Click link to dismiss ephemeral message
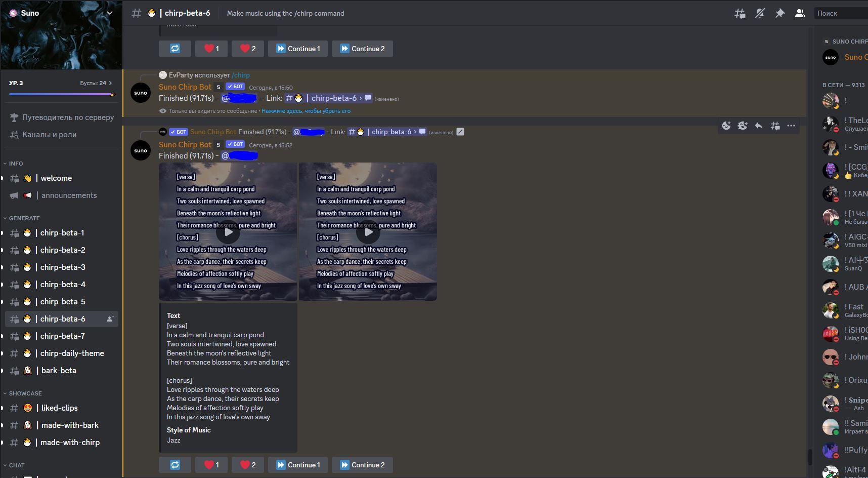This screenshot has height=478, width=868. 306,111
